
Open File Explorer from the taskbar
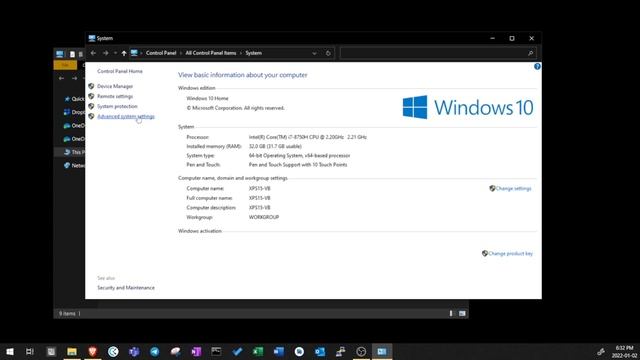[72, 351]
